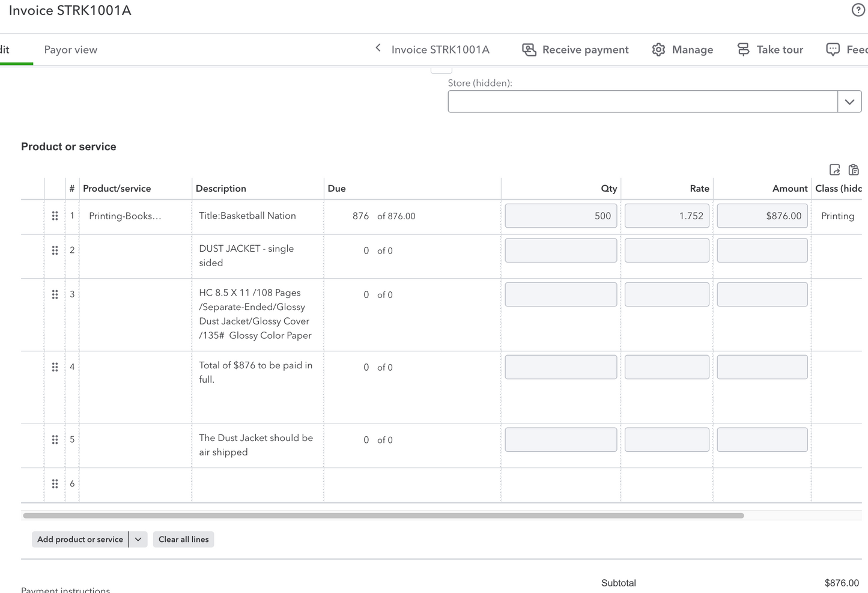868x593 pixels.
Task: Open the Manage gear icon
Action: coord(658,50)
